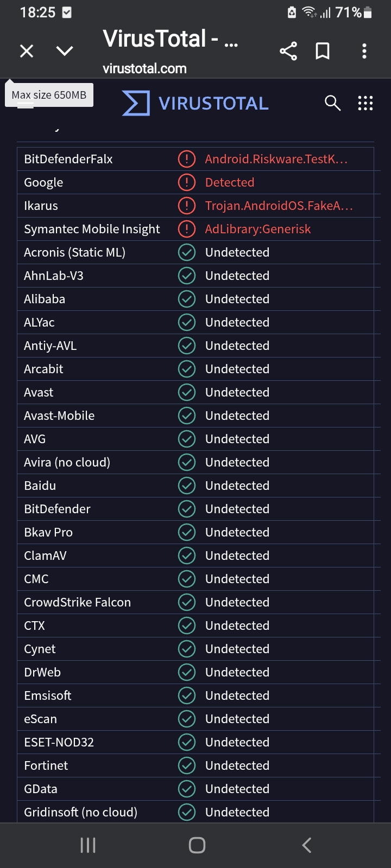Tap the Max size 650MB tooltip
Viewport: 391px width, 868px height.
[x=49, y=95]
